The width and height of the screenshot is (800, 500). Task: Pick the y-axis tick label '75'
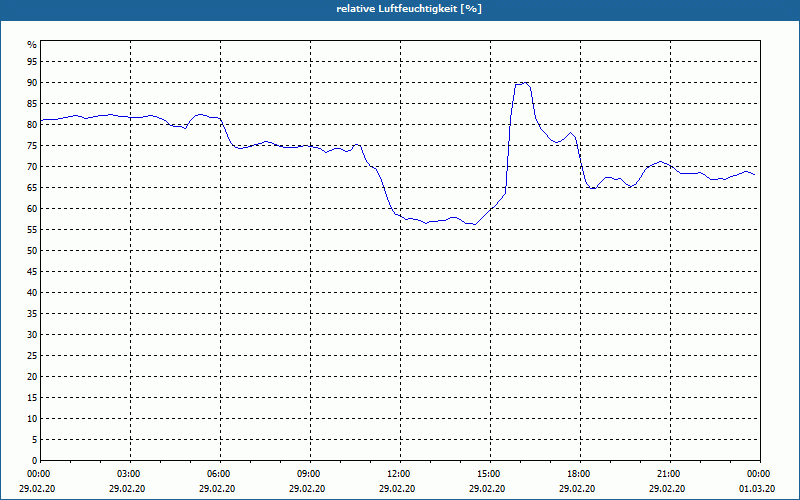(32, 146)
